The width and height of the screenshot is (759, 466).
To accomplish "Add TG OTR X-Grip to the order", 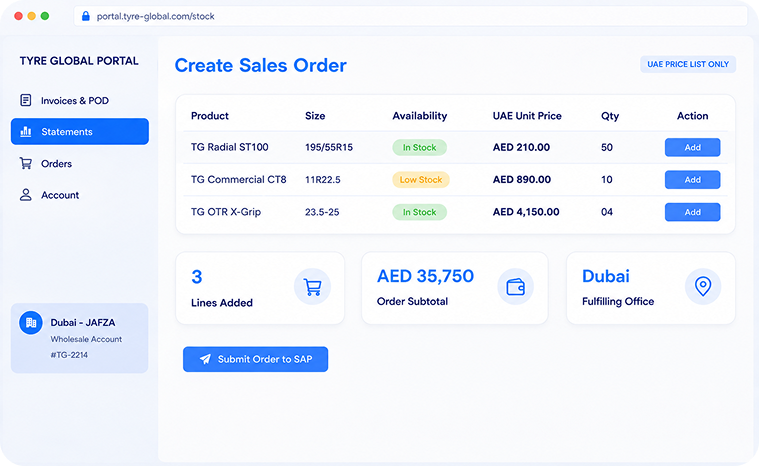I will (x=692, y=212).
